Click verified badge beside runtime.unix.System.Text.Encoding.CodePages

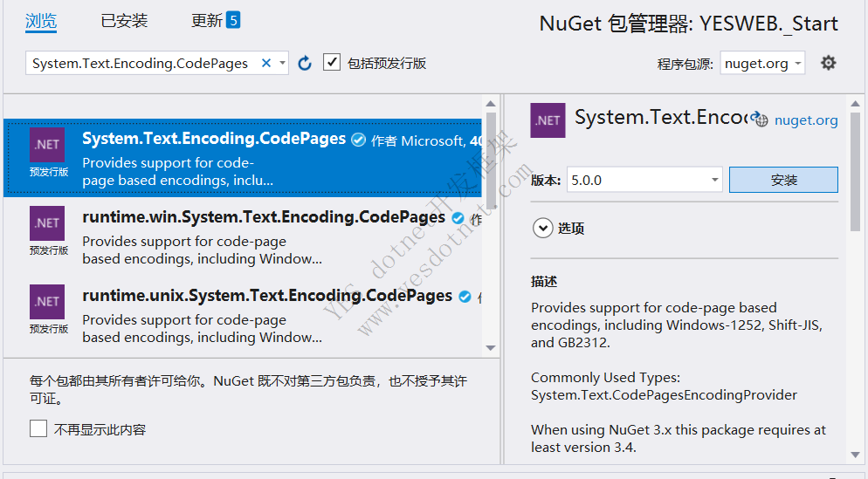pos(465,297)
